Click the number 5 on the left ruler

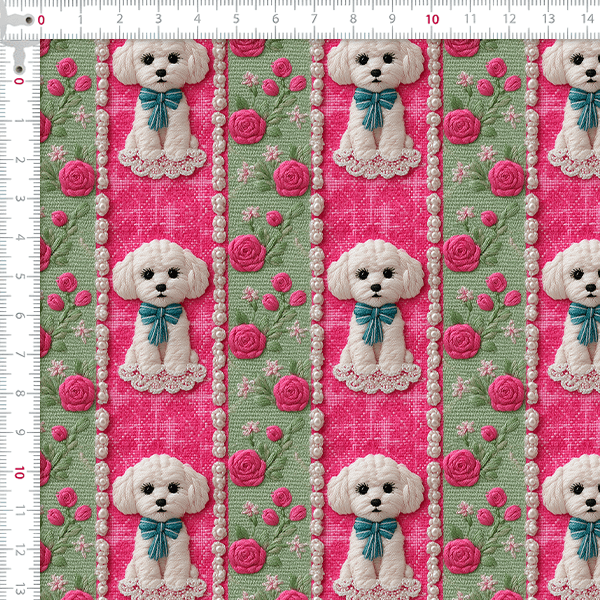(x=20, y=276)
